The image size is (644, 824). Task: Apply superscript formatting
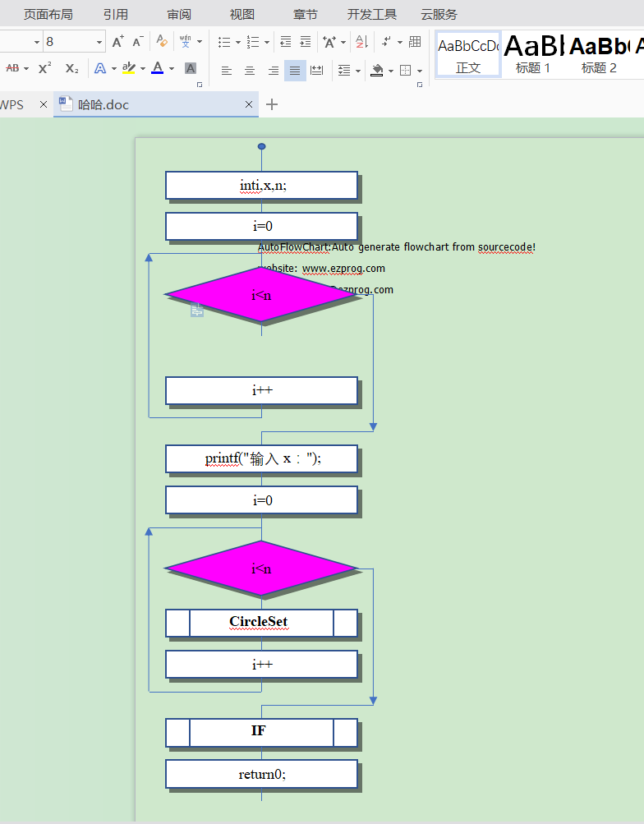point(44,68)
